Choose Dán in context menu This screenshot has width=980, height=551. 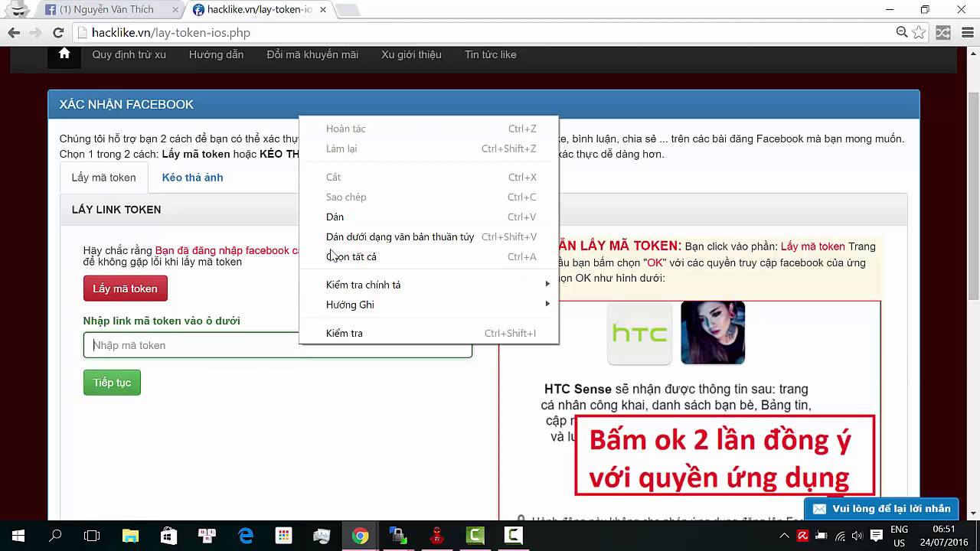tap(429, 217)
